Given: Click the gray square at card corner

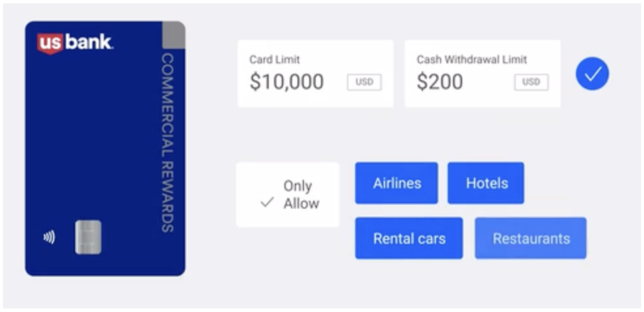Looking at the screenshot, I should point(173,35).
